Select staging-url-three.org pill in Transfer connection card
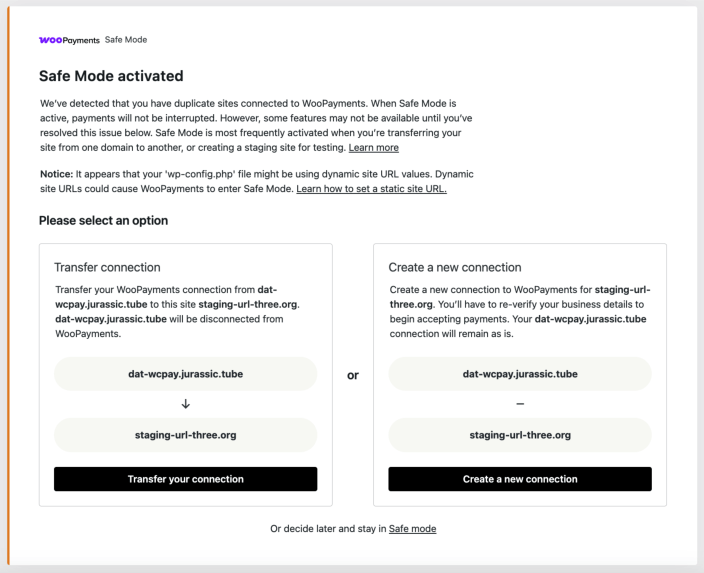This screenshot has width=704, height=573. coord(185,435)
